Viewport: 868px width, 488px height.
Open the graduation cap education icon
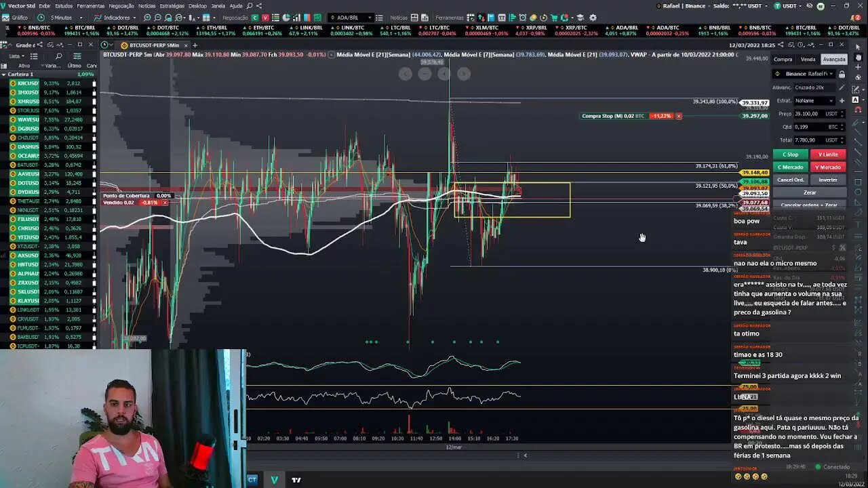click(x=580, y=18)
